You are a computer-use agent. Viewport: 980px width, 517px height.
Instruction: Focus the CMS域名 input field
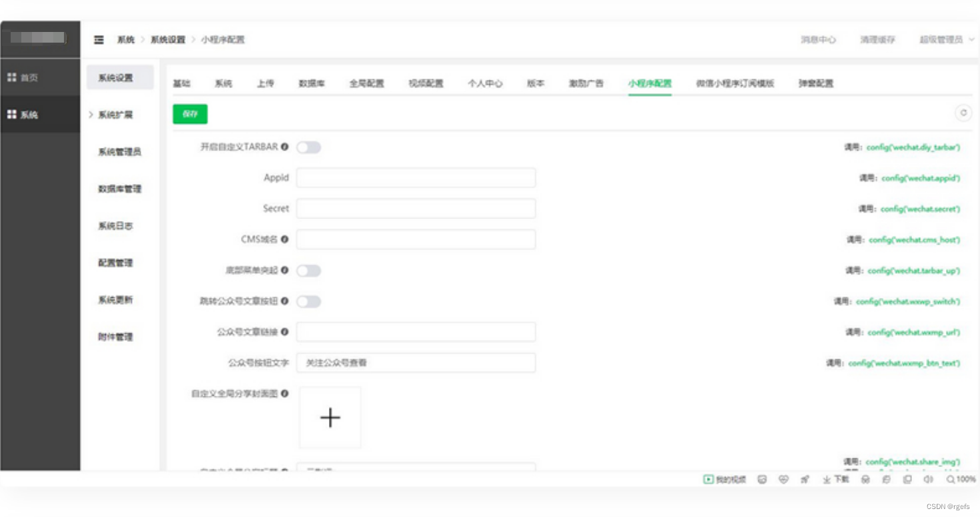coord(416,239)
